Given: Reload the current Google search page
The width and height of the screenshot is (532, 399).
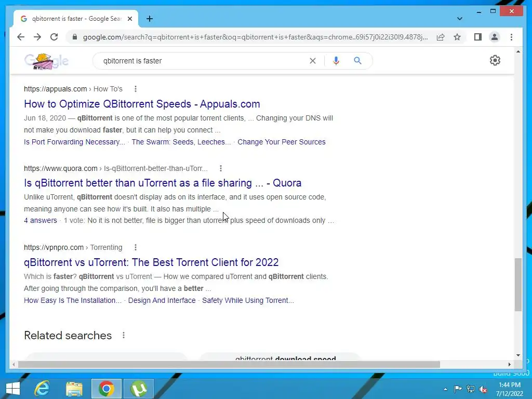Looking at the screenshot, I should point(54,37).
